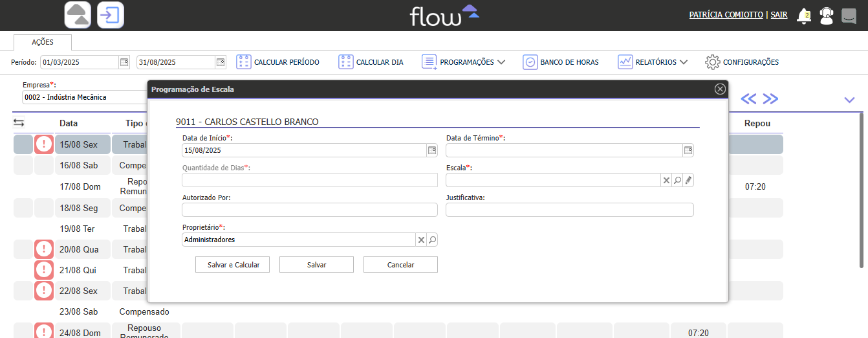Open calendar picker for Data de Término

688,150
